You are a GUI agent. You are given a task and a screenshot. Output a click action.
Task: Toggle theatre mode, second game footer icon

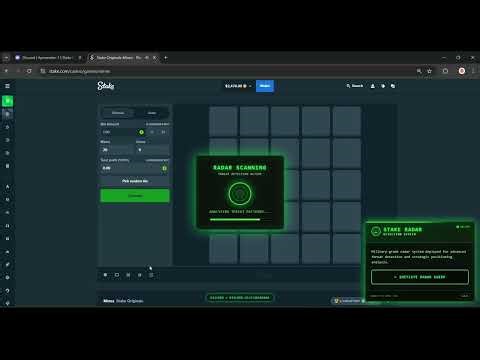click(117, 275)
